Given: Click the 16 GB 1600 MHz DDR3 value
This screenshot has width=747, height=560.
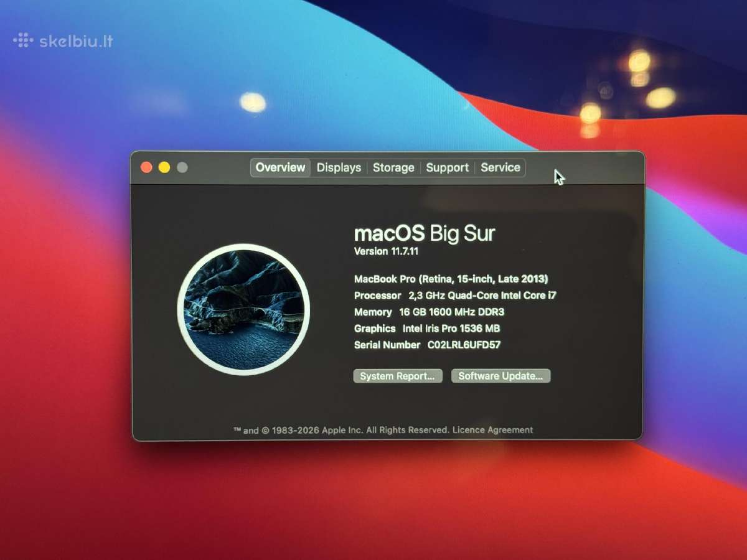Looking at the screenshot, I should (x=452, y=312).
